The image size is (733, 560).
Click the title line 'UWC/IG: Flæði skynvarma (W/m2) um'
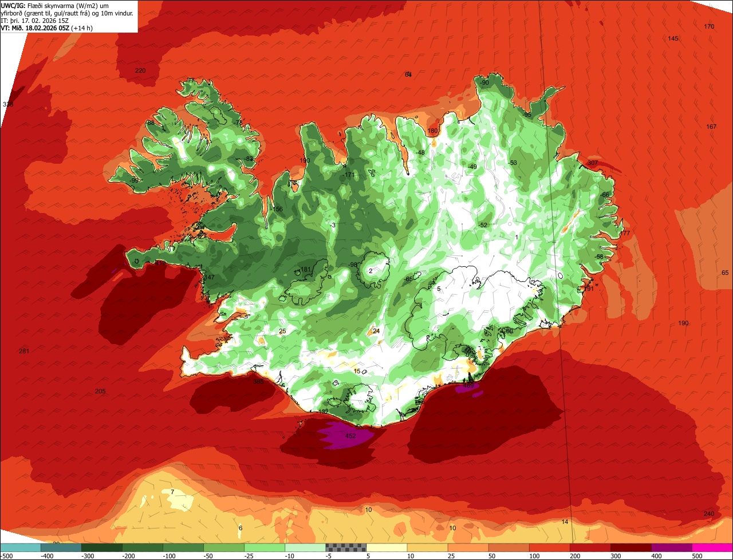coord(54,5)
